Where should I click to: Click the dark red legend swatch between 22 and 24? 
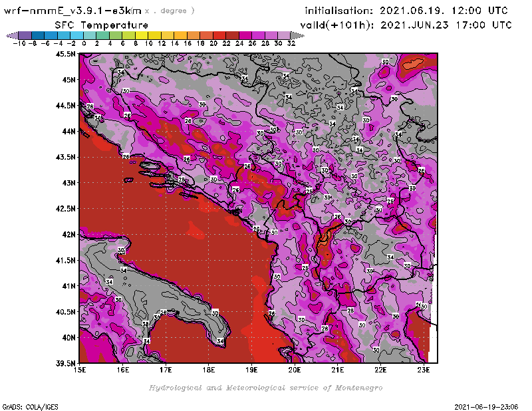tap(232, 35)
